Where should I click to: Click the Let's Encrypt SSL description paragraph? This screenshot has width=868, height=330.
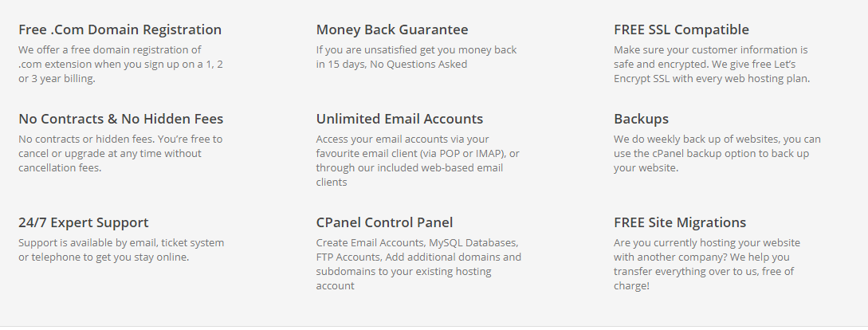(712, 65)
